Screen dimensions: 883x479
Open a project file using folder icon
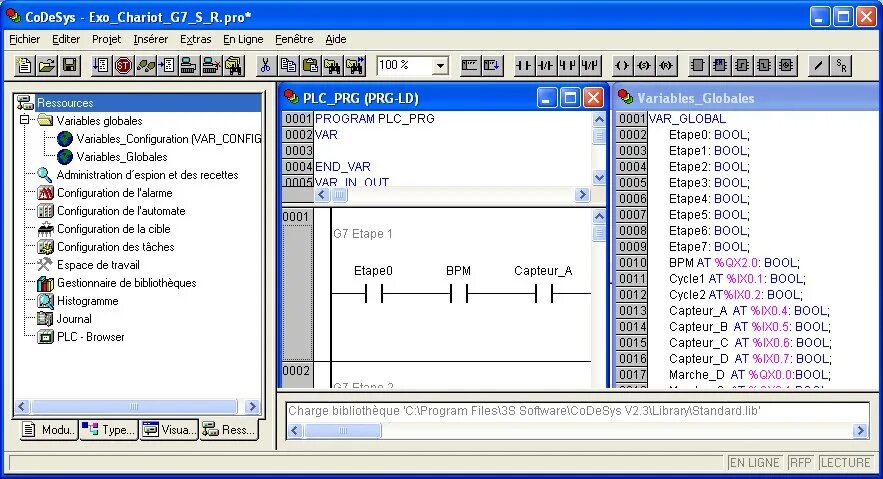[47, 66]
